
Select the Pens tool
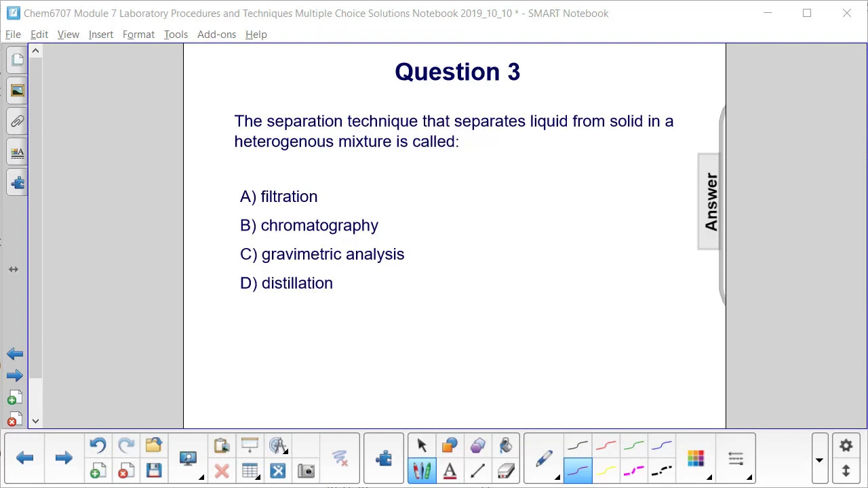coord(422,471)
